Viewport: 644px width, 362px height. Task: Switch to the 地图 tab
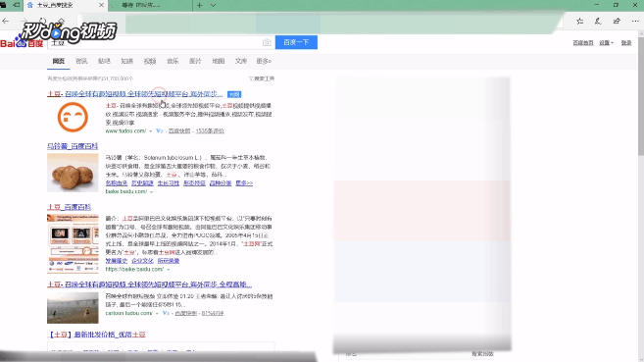tap(218, 61)
